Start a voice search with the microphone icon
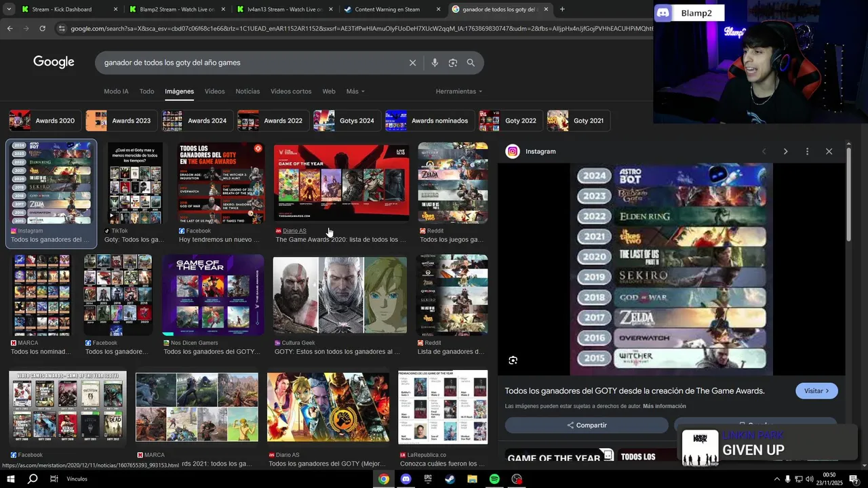 point(435,62)
